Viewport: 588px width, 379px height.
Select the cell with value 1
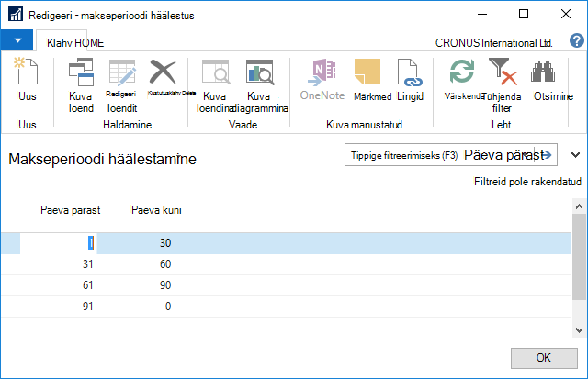coord(59,243)
